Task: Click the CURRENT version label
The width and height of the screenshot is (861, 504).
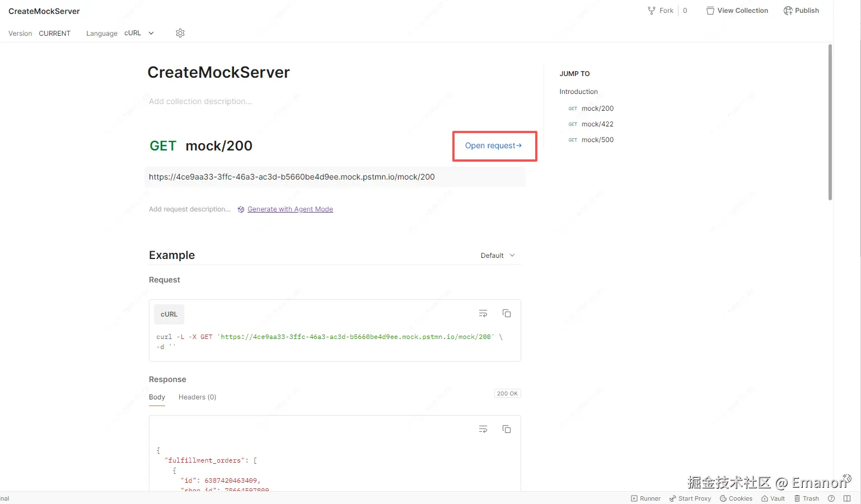Action: (55, 34)
